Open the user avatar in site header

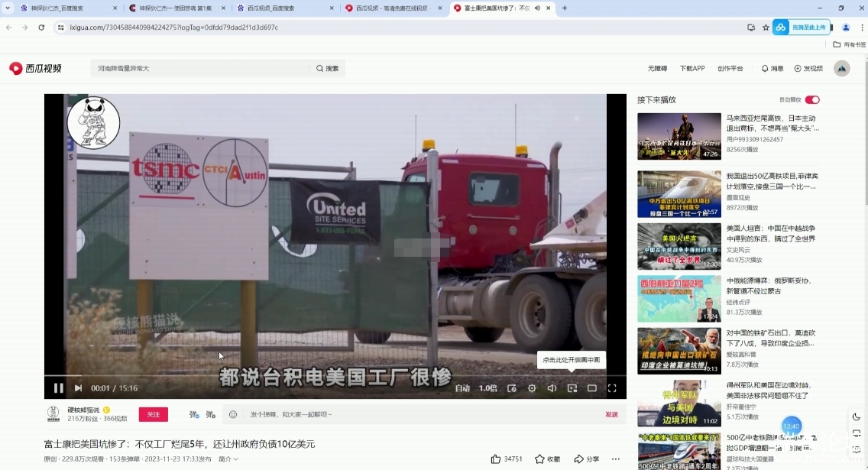pyautogui.click(x=841, y=68)
